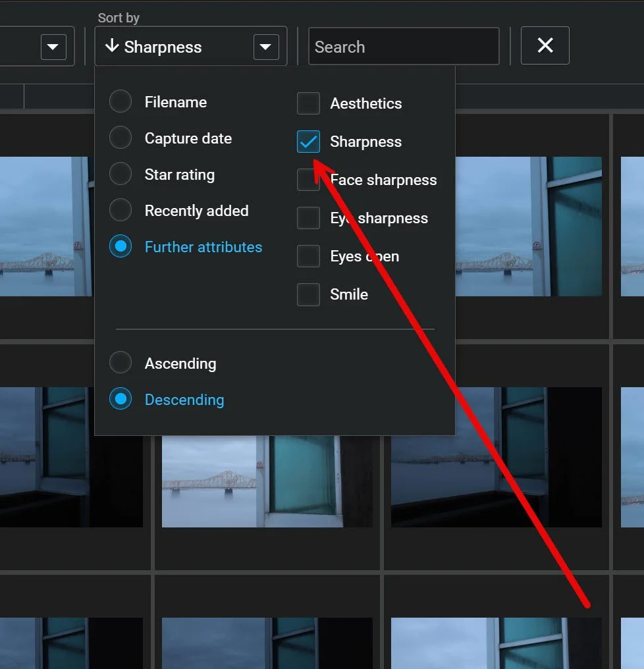Click inside the Search field

[x=404, y=46]
